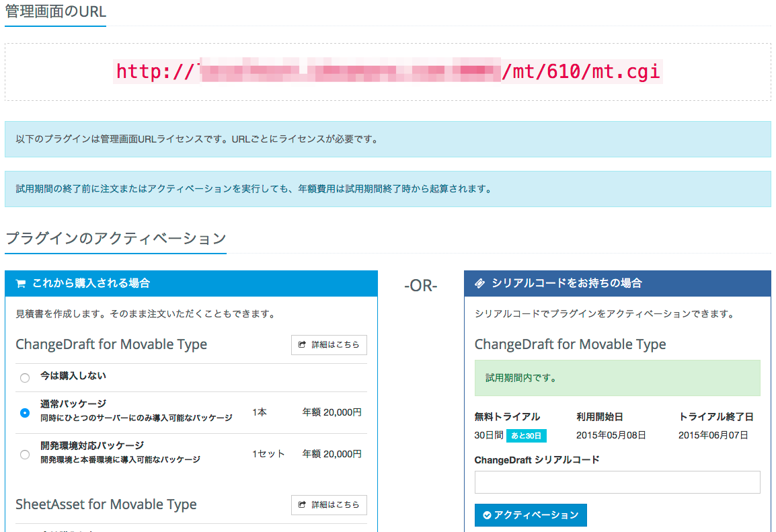Click the ticket icon in シリアルコードをお持ちの場合 header
776x532 pixels.
pos(479,284)
